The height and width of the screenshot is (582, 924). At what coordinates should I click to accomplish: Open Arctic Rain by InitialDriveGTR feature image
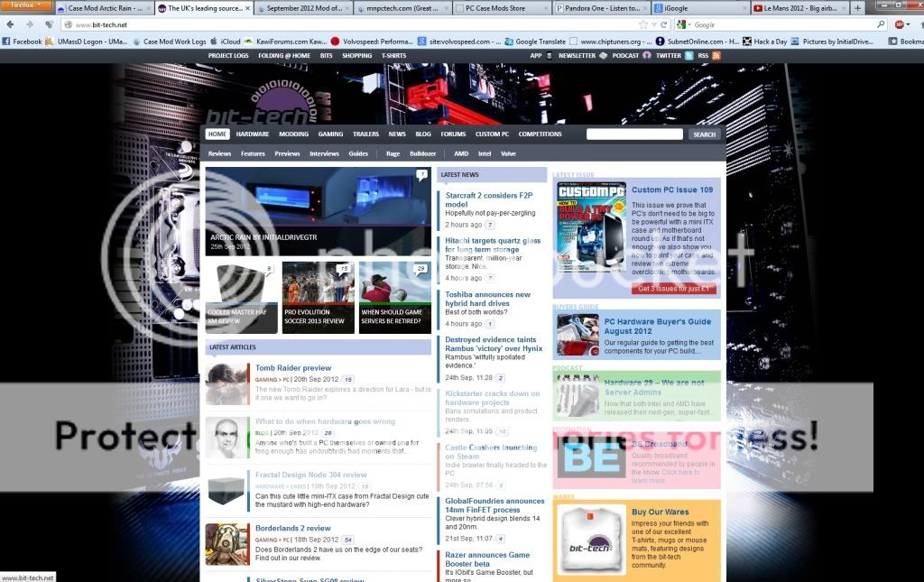[x=319, y=211]
